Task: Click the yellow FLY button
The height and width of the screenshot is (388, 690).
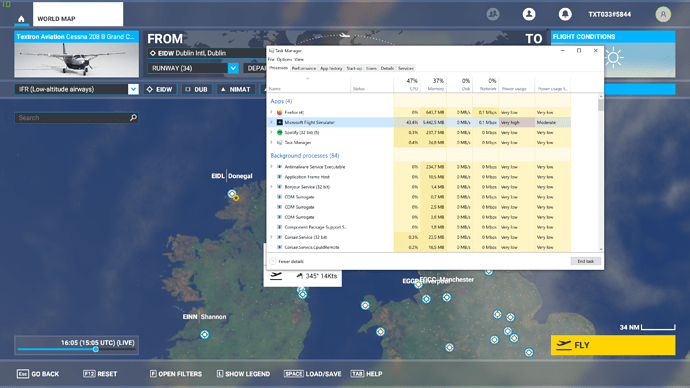Action: coord(613,345)
